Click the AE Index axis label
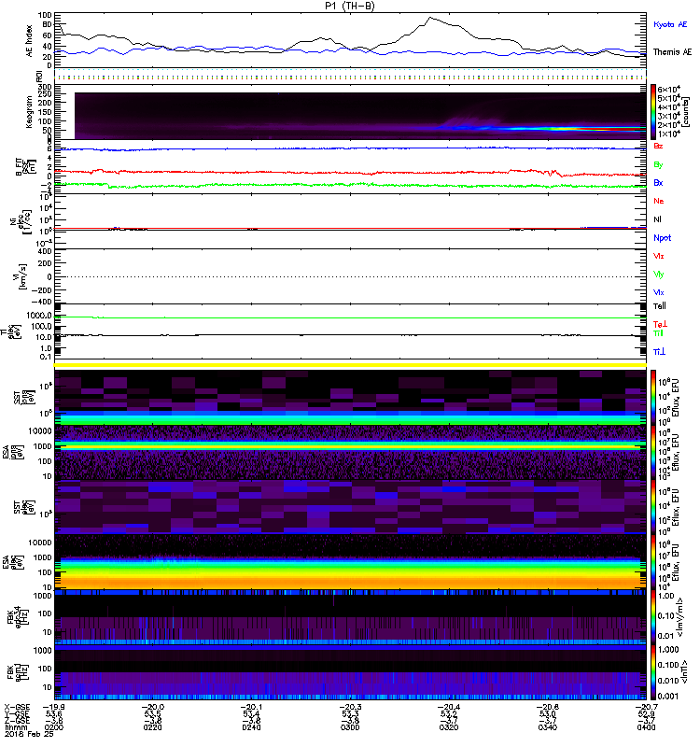Image resolution: width=700 pixels, height=747 pixels. point(30,41)
